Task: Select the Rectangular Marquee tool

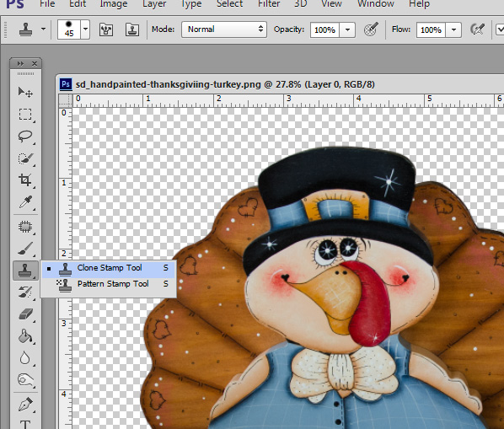Action: click(25, 115)
